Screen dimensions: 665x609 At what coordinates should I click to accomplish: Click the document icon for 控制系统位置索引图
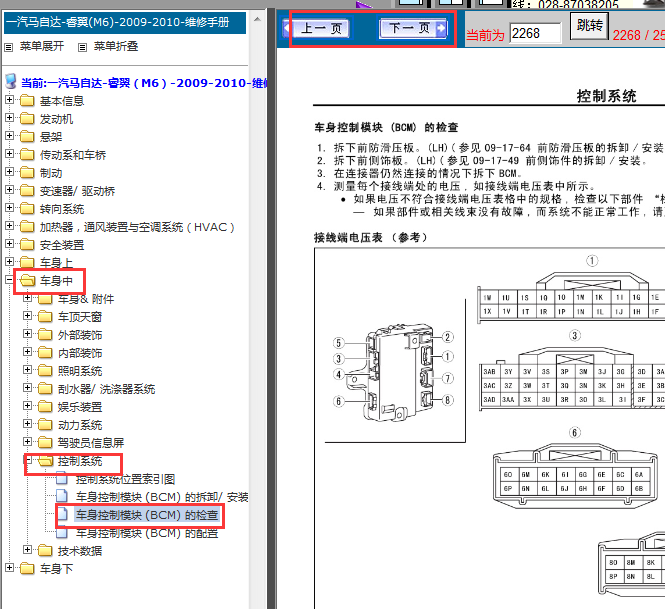coord(62,478)
